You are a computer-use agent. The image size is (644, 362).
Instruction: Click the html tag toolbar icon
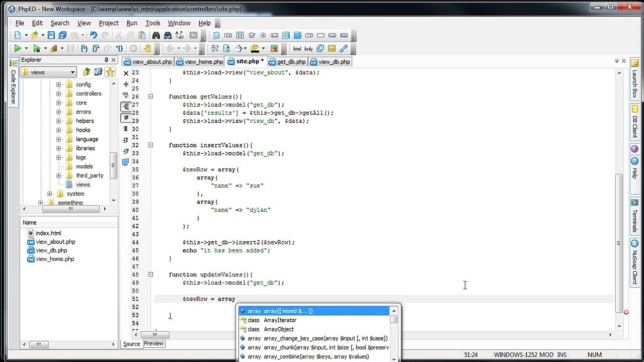click(297, 48)
